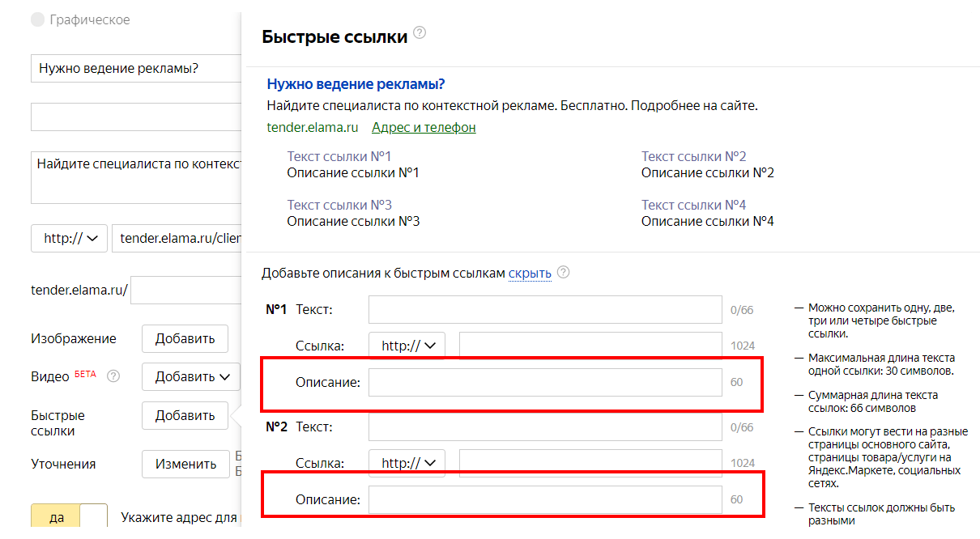Select the Графическое radio button
Viewport: 980px width, 539px height.
point(37,20)
